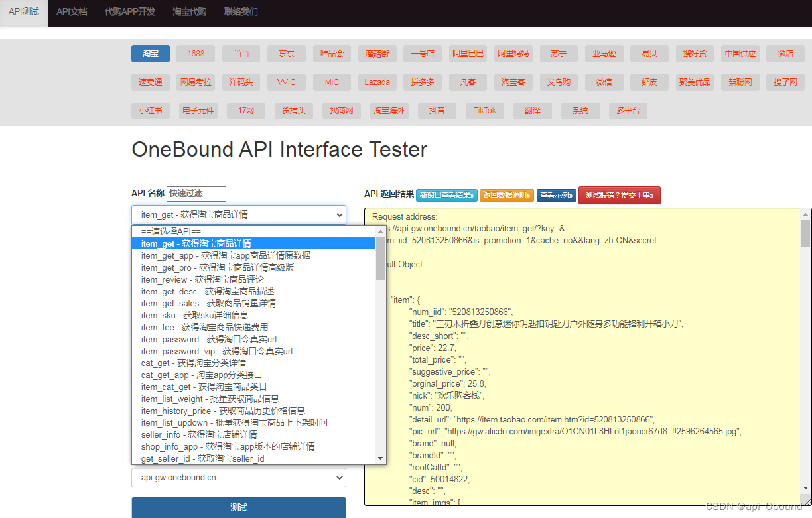Select the 淘宝 platform button
The height and width of the screenshot is (518, 812).
coord(151,54)
